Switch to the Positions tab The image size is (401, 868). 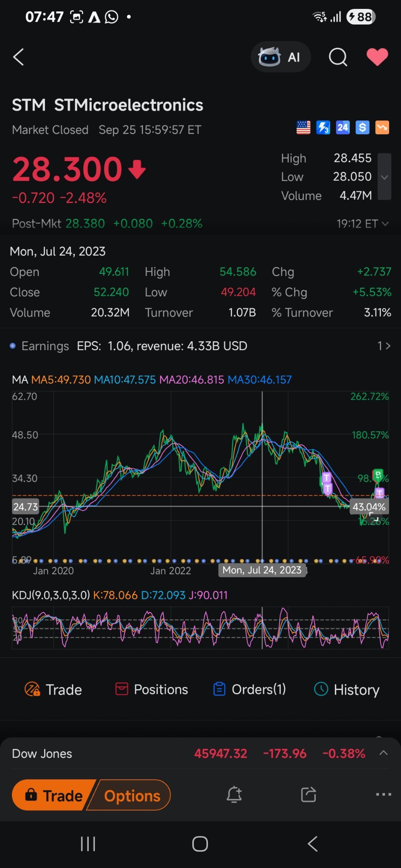tap(152, 690)
